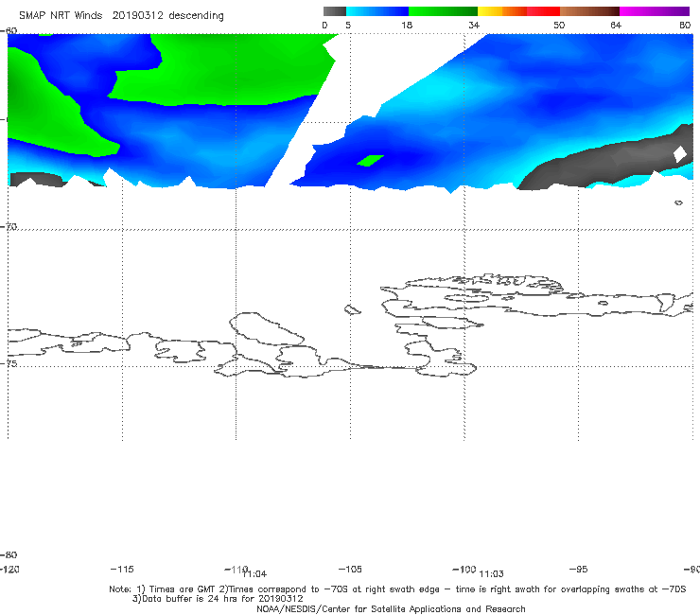Image resolution: width=700 pixels, height=615 pixels.
Task: Click the color scale label '5'
Action: (x=348, y=25)
